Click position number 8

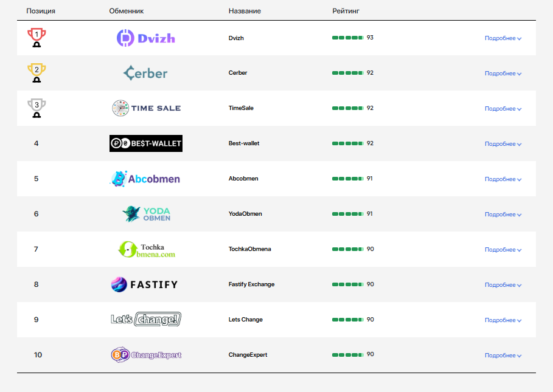tap(37, 284)
